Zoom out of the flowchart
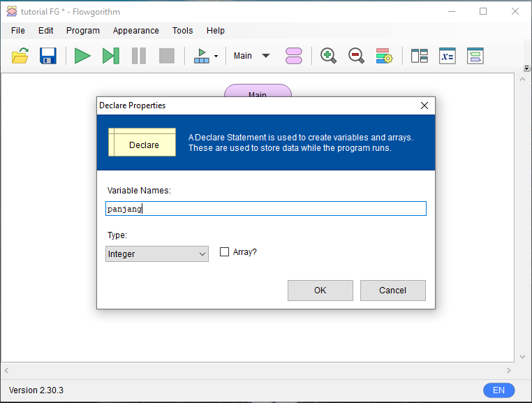 click(356, 56)
